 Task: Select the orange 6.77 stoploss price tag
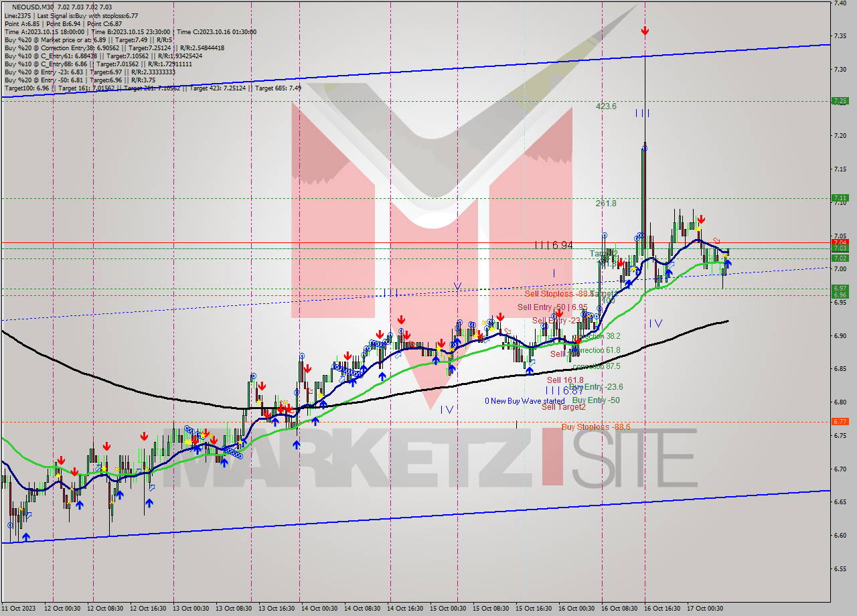coord(840,422)
